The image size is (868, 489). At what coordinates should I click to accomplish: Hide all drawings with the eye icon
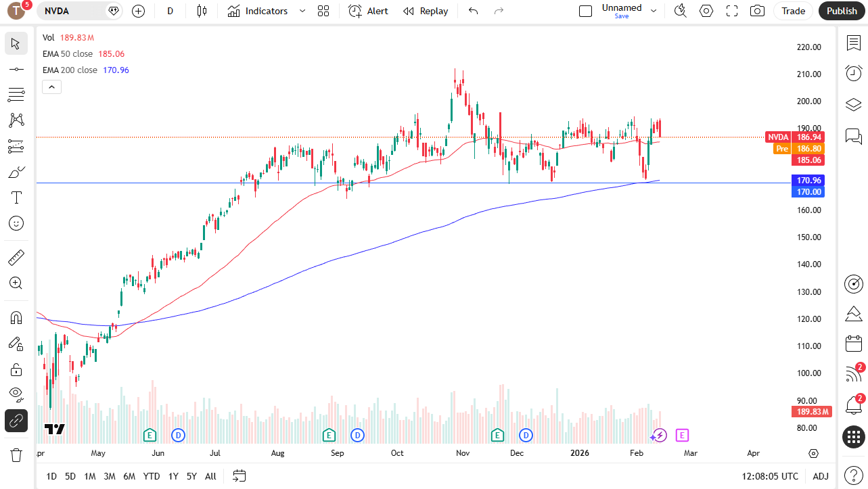[x=16, y=395]
